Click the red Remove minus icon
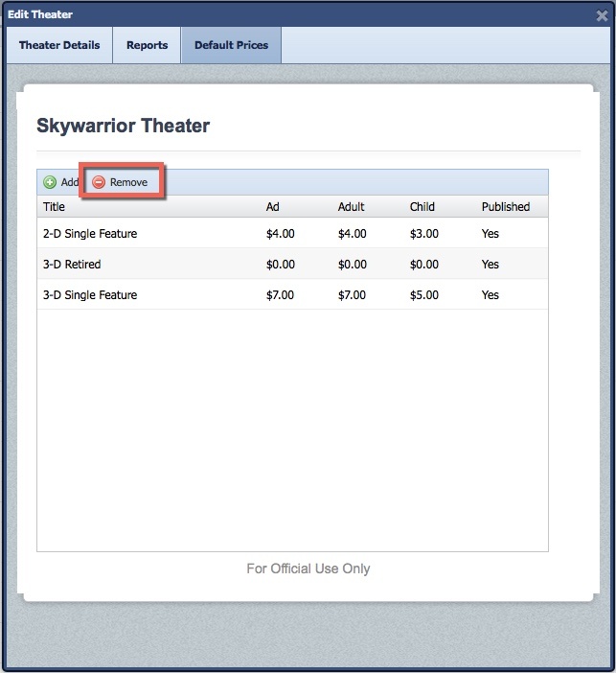 point(99,182)
